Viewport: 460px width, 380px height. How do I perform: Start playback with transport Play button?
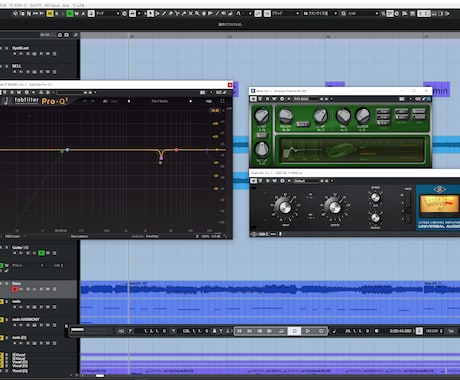(x=308, y=331)
